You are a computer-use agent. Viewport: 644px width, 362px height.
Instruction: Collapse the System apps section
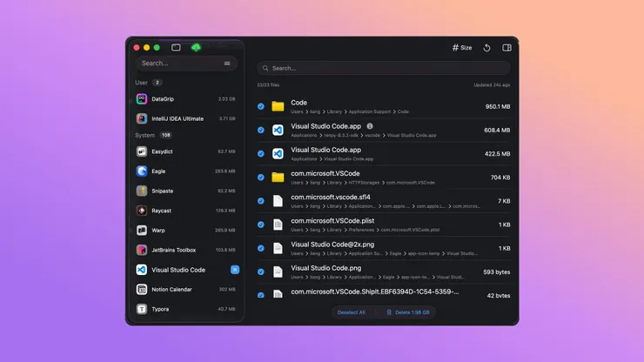tap(145, 135)
